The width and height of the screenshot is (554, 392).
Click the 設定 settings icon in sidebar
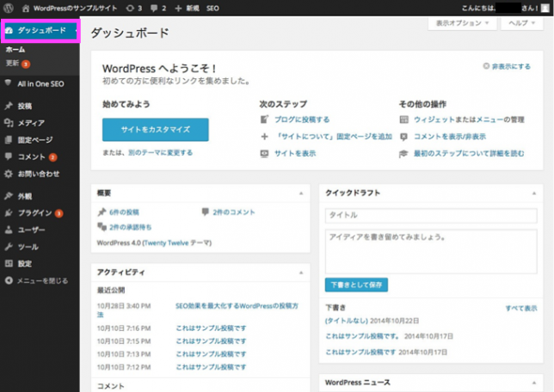[x=9, y=263]
